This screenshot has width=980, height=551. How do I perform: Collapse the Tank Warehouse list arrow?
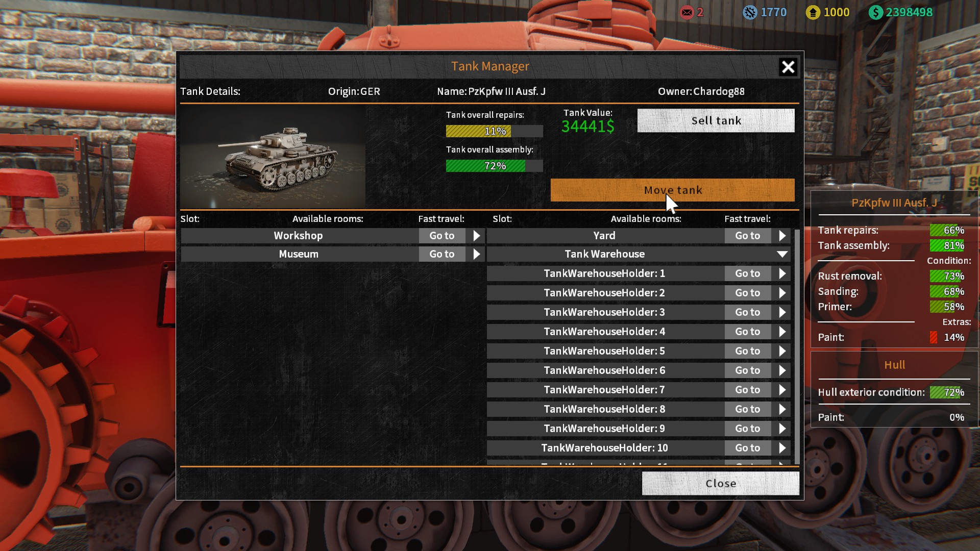click(782, 254)
